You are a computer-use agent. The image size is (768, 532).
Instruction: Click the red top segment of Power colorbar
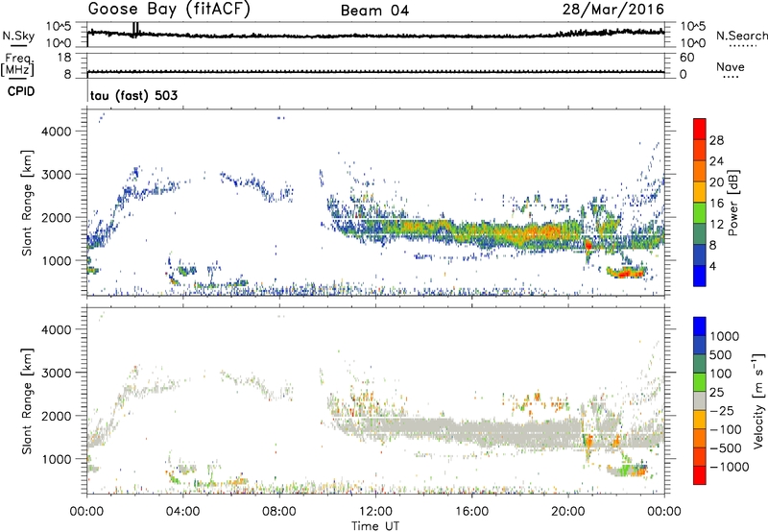700,129
